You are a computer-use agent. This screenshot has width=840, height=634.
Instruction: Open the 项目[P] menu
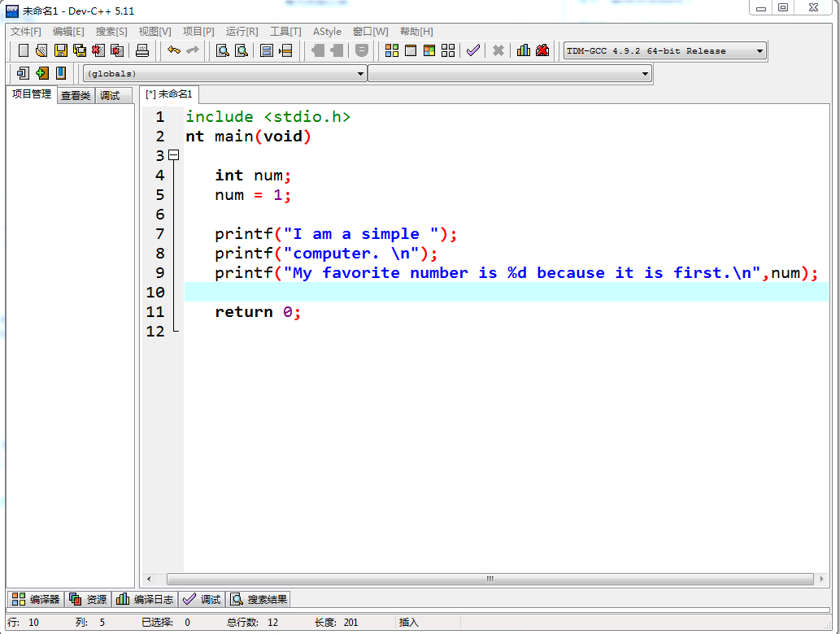click(x=198, y=32)
